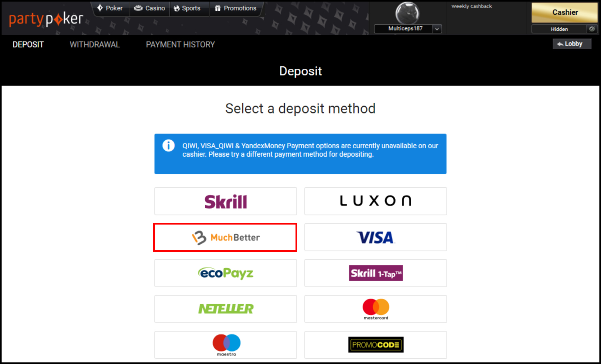Viewport: 601px width, 364px height.
Task: Click the partypoker logo
Action: tap(46, 19)
